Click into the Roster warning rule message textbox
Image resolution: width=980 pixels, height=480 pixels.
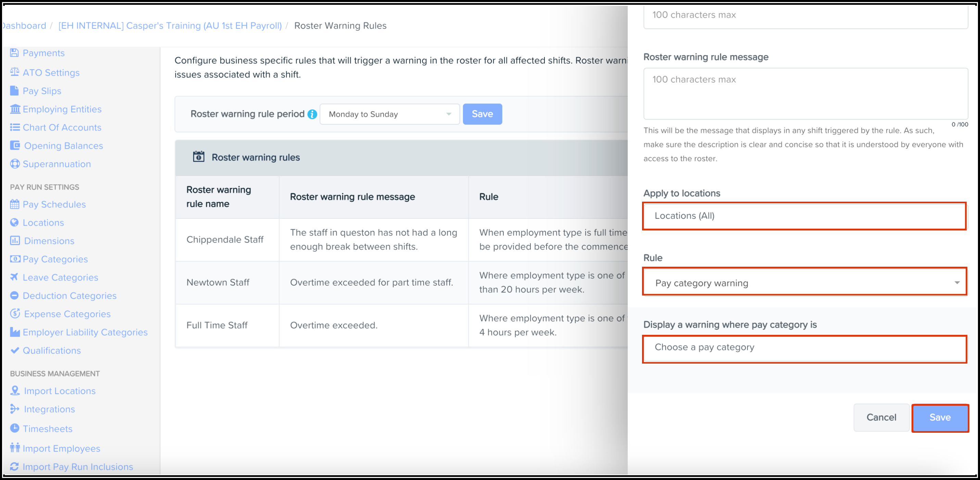[805, 93]
